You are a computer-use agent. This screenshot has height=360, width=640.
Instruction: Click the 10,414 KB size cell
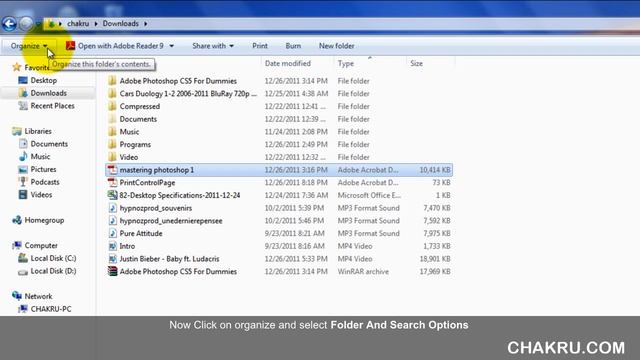435,170
